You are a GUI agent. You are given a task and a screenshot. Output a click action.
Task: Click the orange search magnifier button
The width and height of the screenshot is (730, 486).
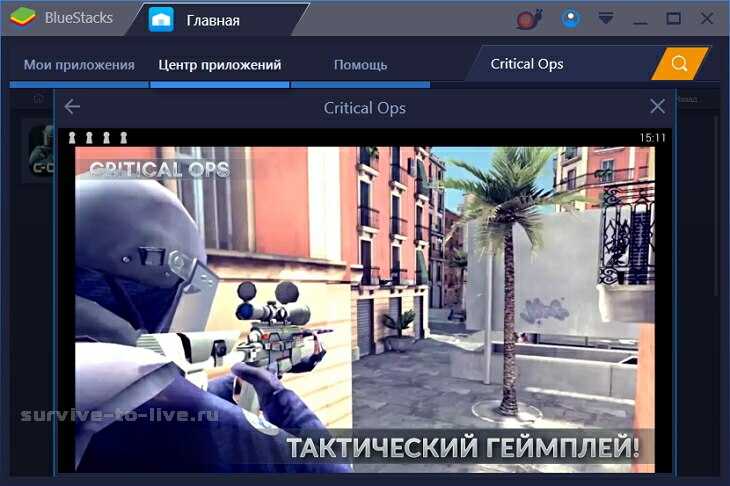coord(680,64)
